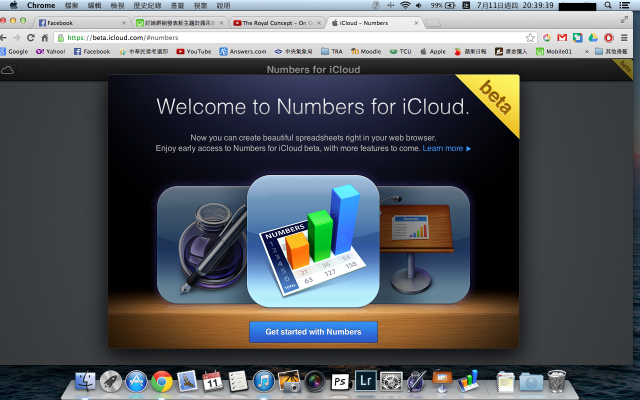The height and width of the screenshot is (400, 640).
Task: Switch to the Facebook browser tab
Action: (x=82, y=23)
